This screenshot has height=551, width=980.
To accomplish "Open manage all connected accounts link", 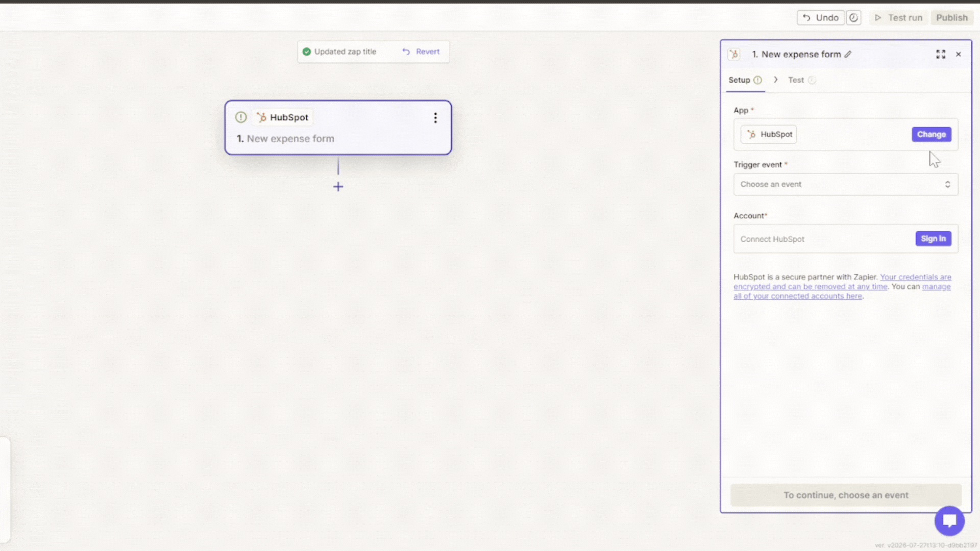I will tap(842, 291).
